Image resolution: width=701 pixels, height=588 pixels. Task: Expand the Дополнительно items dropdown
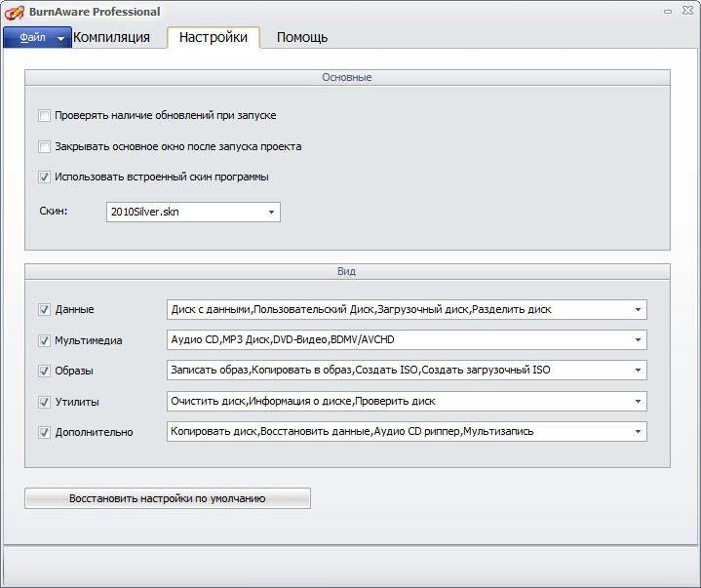tap(407, 432)
